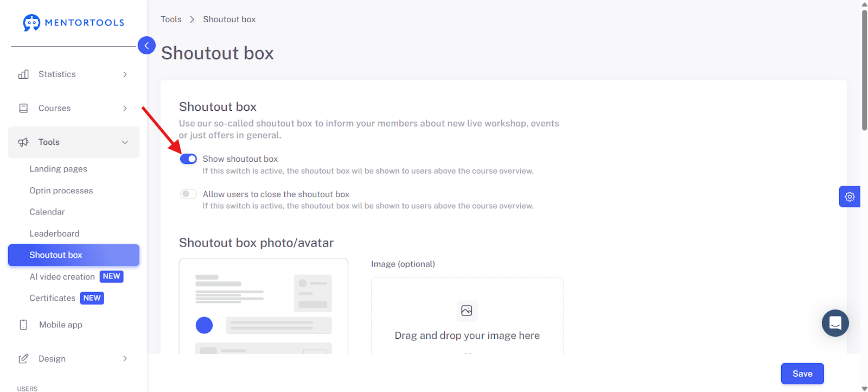Screen dimensions: 868x392
Task: Click the Statistics bar chart icon
Action: click(x=23, y=74)
